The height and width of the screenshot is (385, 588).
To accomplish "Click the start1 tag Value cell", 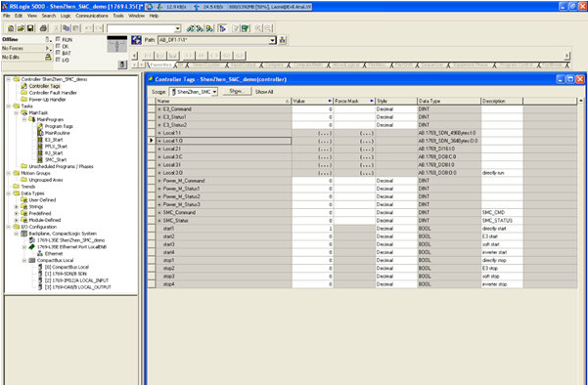I will [313, 229].
